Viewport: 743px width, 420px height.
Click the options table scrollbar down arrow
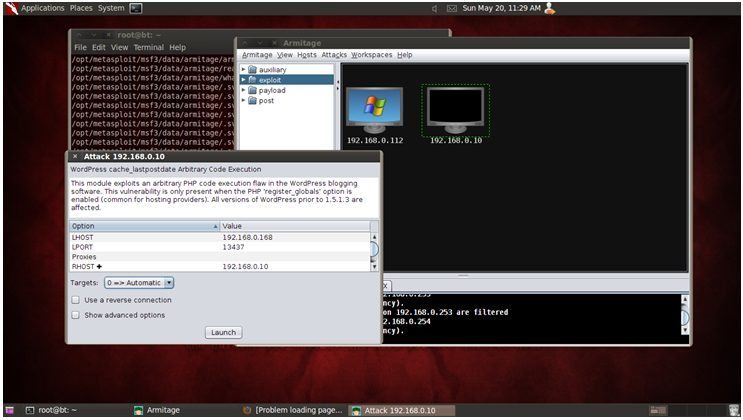(x=374, y=267)
